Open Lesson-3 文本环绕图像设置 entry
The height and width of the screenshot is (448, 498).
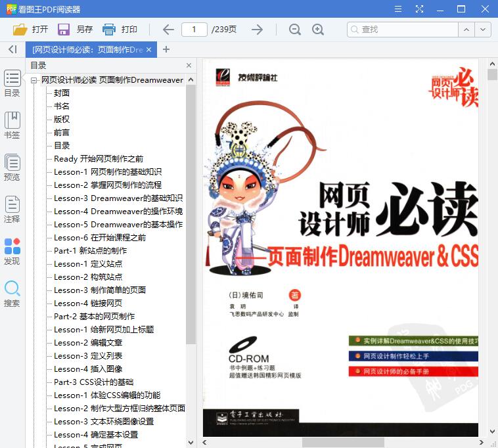pos(104,421)
